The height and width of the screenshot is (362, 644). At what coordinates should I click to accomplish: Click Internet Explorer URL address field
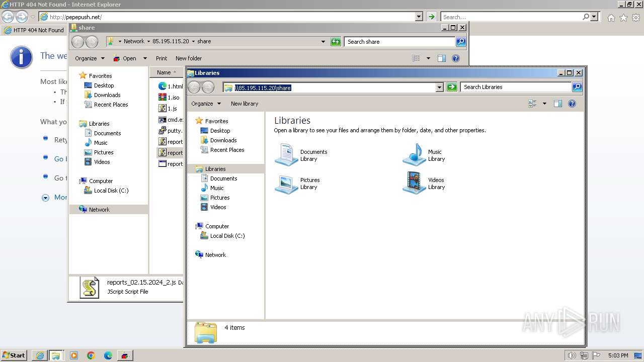(x=227, y=17)
